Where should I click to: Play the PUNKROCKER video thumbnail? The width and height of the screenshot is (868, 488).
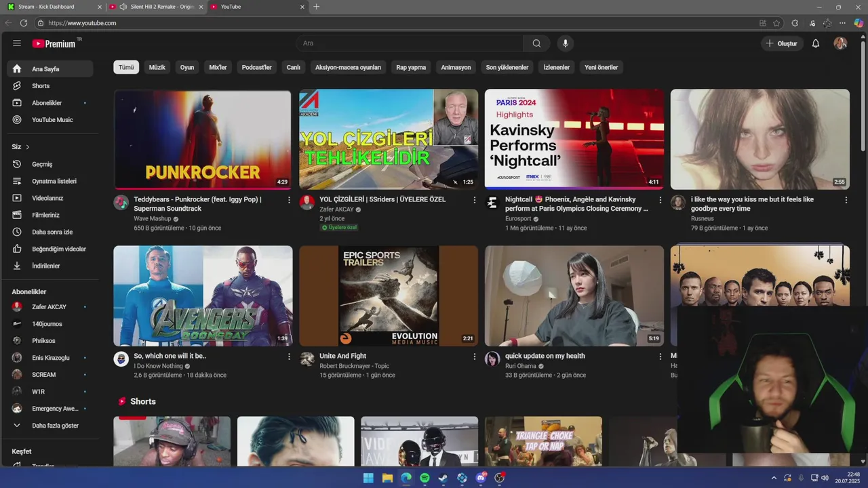coord(202,139)
